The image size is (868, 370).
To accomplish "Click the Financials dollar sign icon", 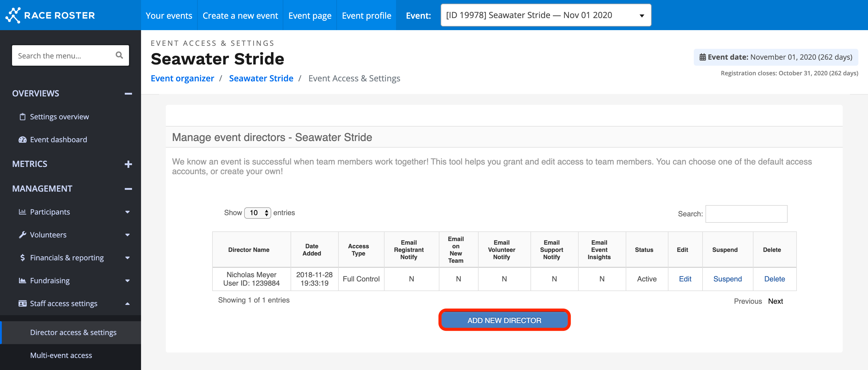I will click(x=23, y=258).
